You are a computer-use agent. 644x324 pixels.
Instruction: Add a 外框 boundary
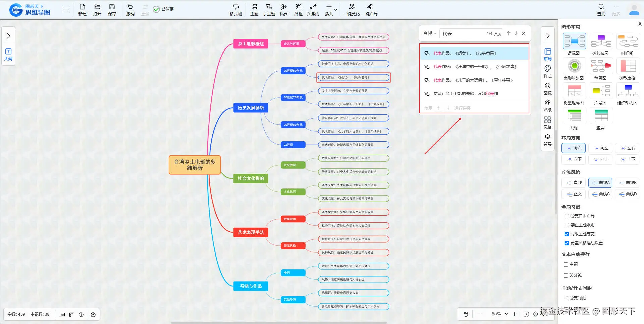[x=299, y=10]
